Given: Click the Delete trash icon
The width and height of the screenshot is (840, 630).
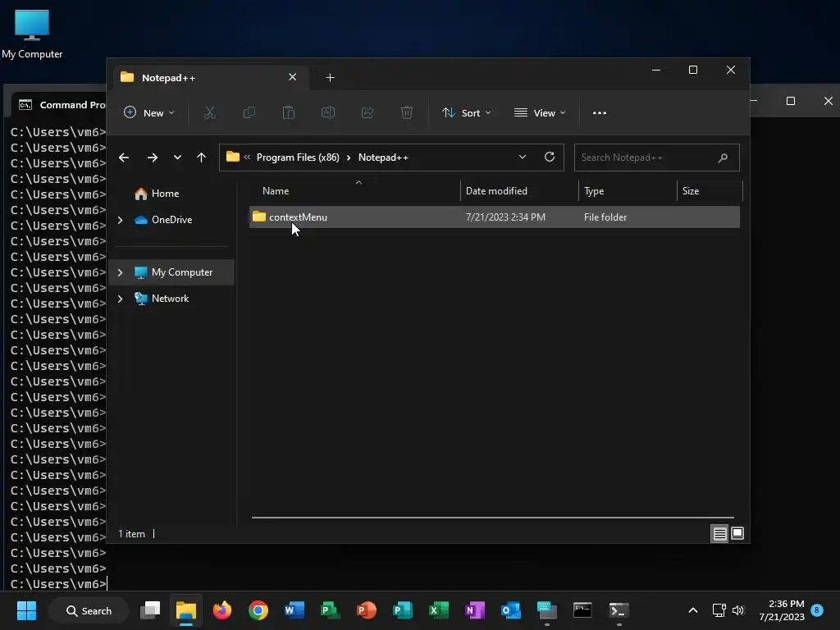Looking at the screenshot, I should pyautogui.click(x=407, y=112).
